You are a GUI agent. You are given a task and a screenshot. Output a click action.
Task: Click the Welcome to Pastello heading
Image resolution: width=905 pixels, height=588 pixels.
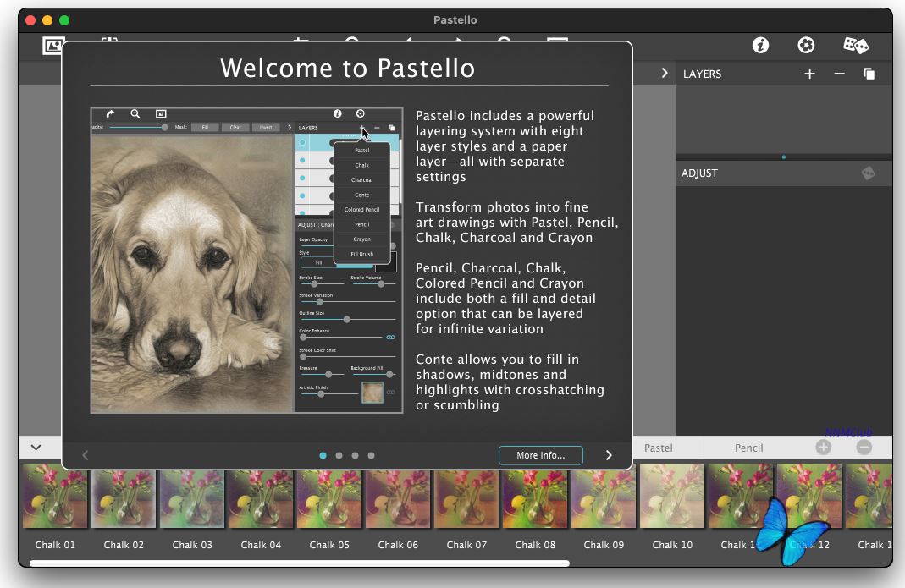click(x=347, y=68)
